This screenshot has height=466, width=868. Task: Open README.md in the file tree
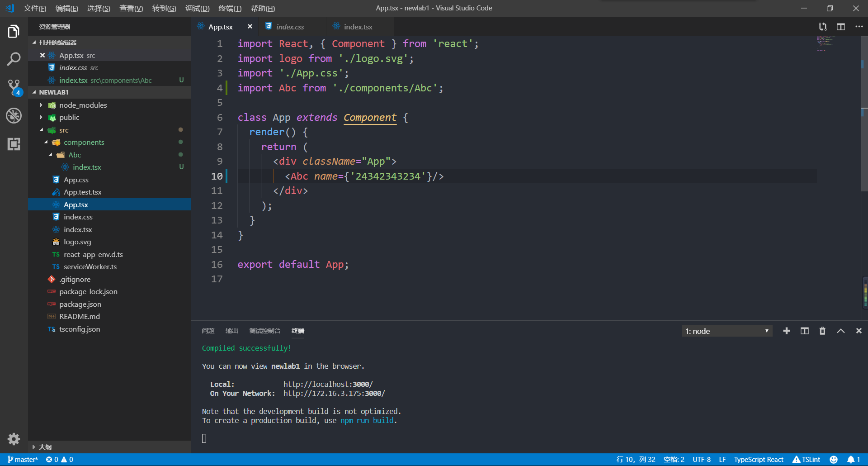[x=109, y=316]
